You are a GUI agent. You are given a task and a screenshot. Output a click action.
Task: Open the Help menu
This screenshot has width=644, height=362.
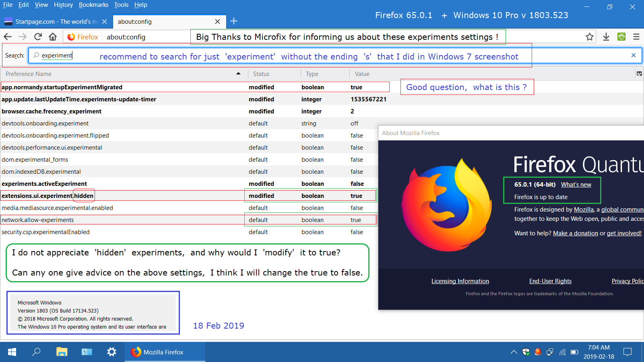coord(141,5)
